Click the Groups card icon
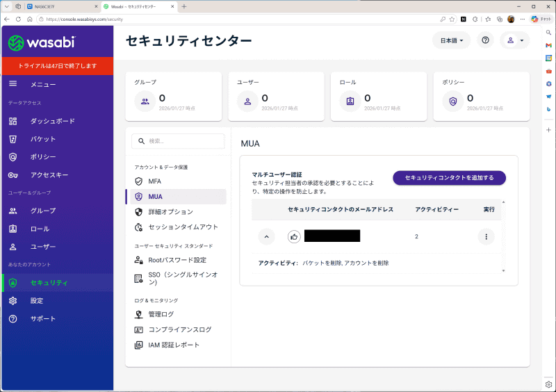The height and width of the screenshot is (392, 556). [145, 101]
